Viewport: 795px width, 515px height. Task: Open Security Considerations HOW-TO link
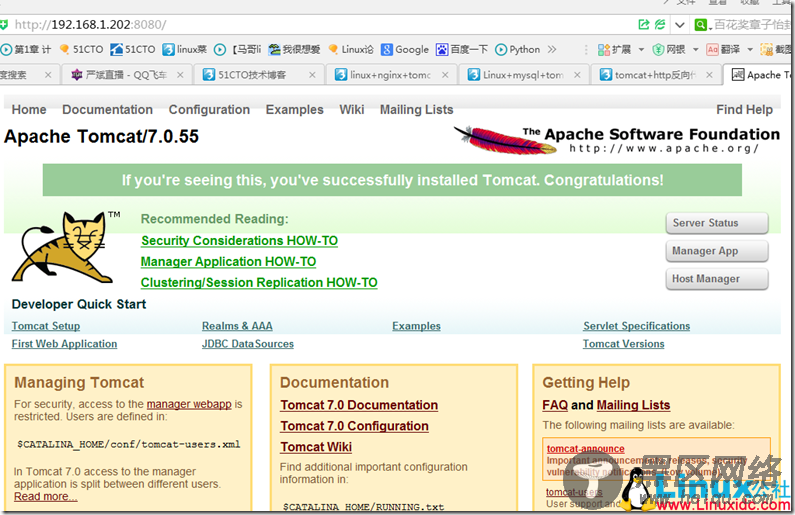coord(239,241)
